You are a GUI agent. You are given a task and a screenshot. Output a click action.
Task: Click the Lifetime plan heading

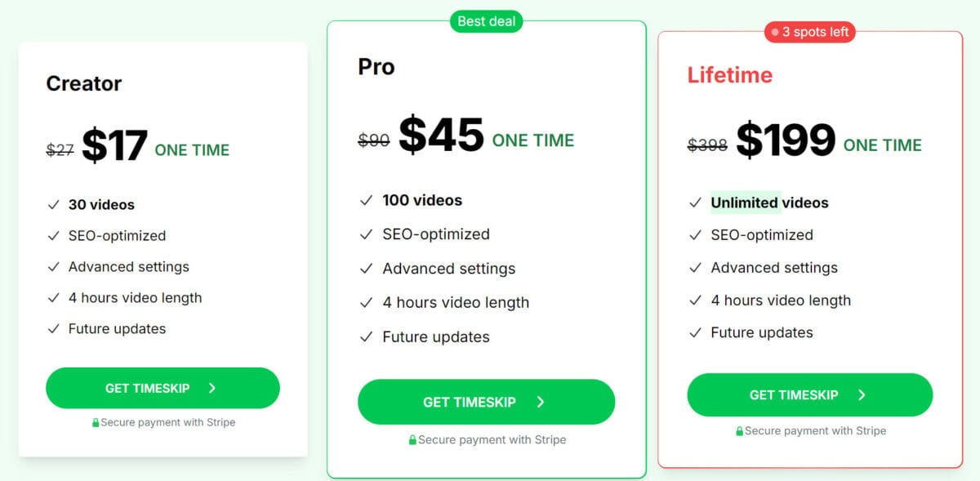click(729, 75)
